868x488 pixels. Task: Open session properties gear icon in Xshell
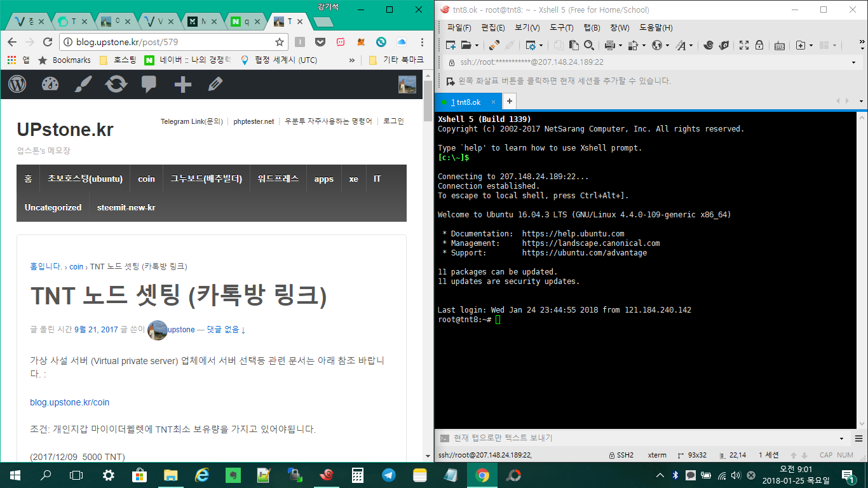point(530,45)
